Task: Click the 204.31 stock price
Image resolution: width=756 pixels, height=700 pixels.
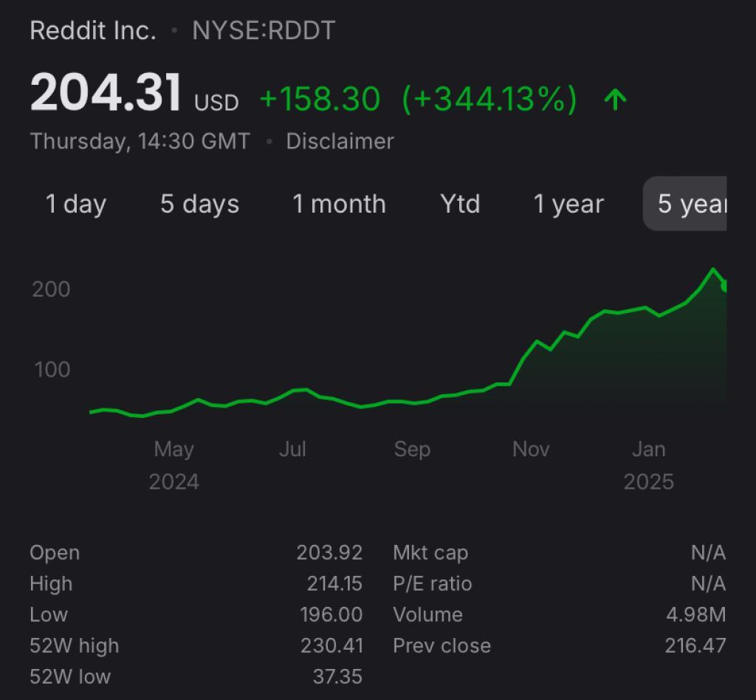Action: (x=106, y=92)
